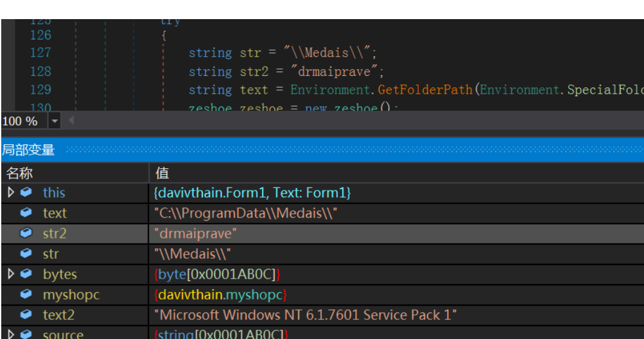Select the myshopc variable row name

[71, 295]
